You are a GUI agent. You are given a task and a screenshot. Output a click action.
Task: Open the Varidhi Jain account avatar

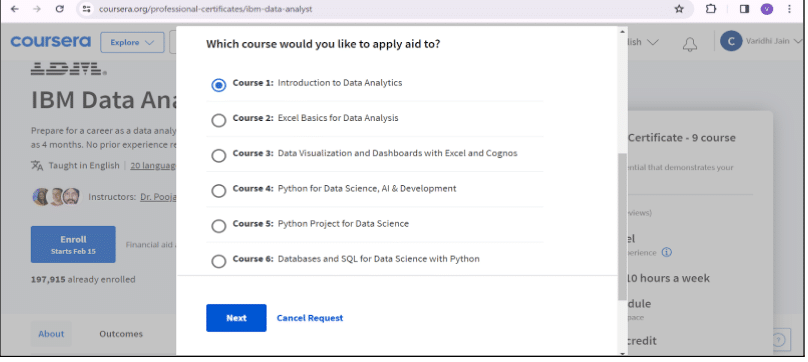[731, 41]
